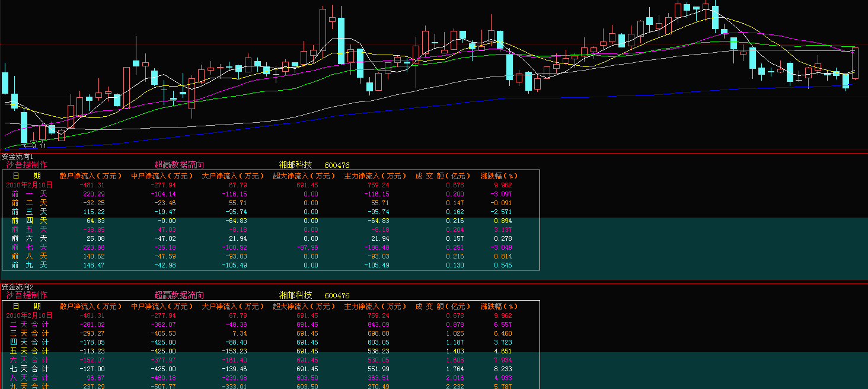Click the value -153.23 in 五天合计 row
The height and width of the screenshot is (389, 868).
(x=234, y=351)
